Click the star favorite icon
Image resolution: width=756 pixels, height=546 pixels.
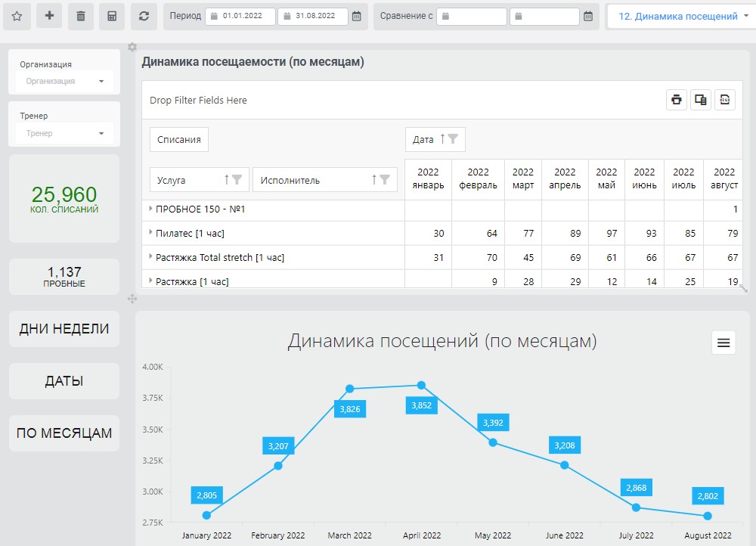pyautogui.click(x=17, y=17)
